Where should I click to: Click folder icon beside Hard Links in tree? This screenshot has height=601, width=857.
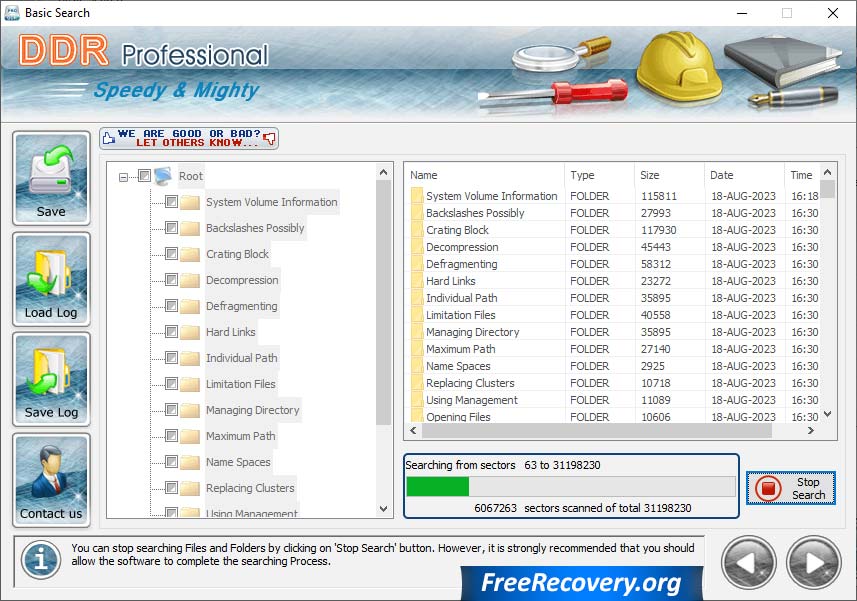point(190,332)
